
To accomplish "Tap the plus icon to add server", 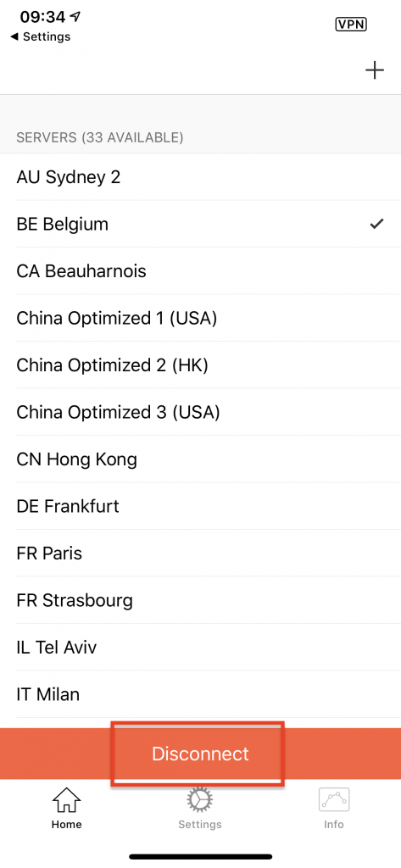I will click(375, 70).
